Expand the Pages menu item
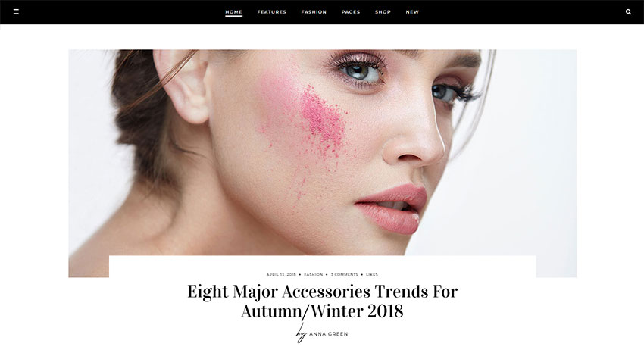 coord(351,12)
